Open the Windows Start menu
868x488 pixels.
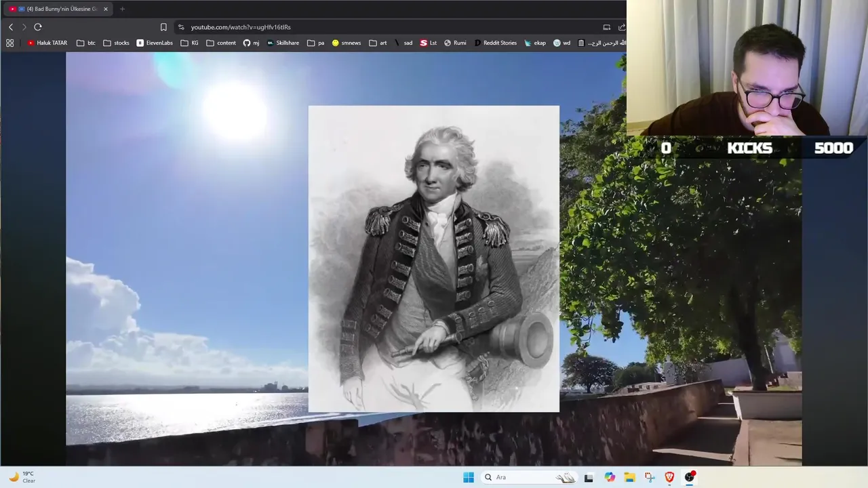point(469,477)
